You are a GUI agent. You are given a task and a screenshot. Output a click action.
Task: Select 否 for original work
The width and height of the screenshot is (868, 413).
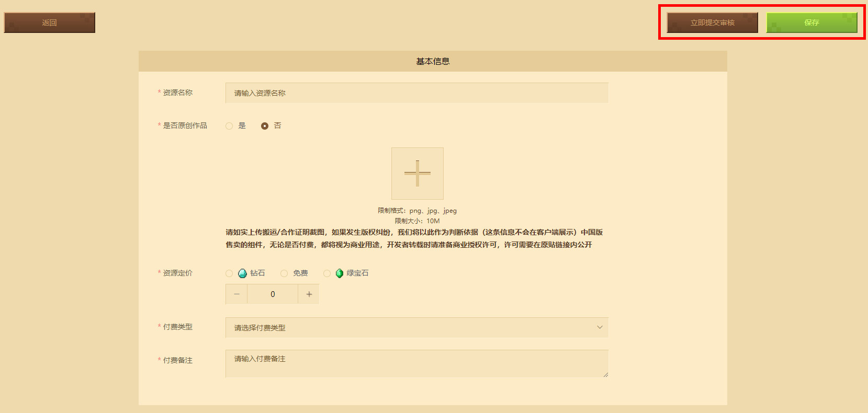point(265,126)
